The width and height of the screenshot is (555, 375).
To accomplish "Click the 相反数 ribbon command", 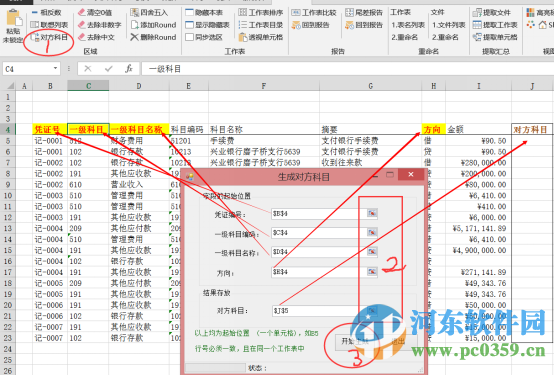I will (x=46, y=13).
